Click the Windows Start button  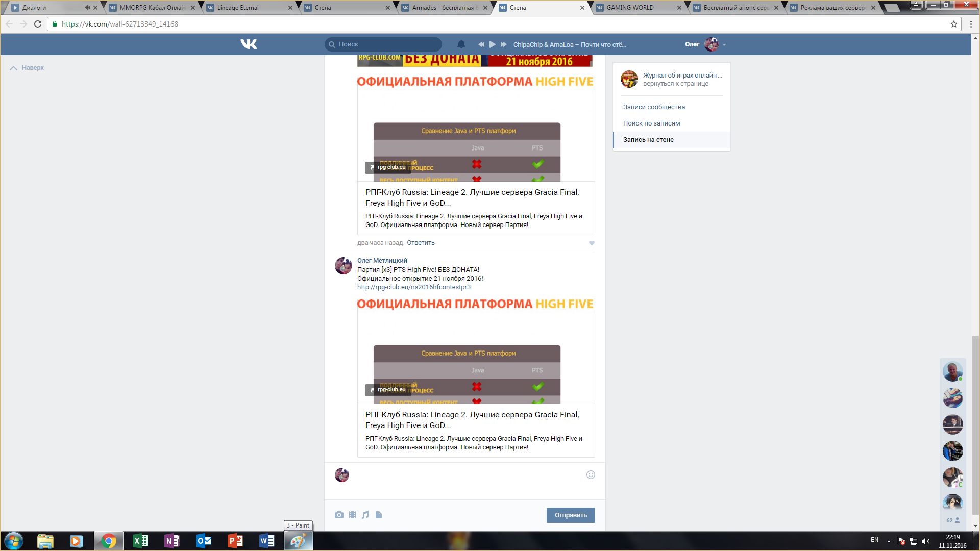coord(14,541)
